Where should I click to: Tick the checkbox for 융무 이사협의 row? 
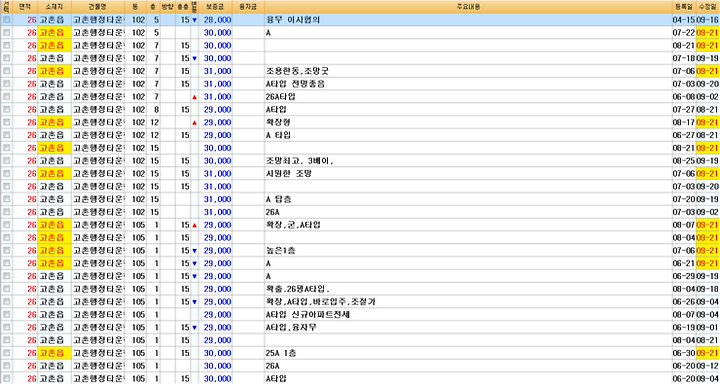6,20
